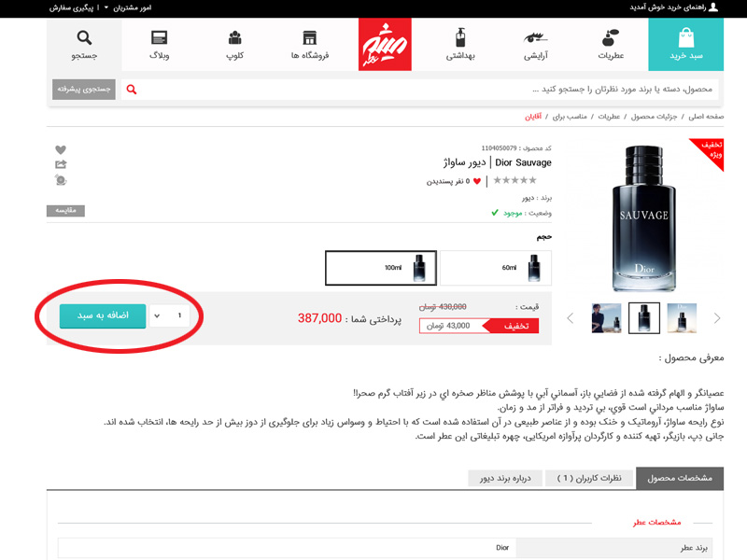The width and height of the screenshot is (747, 560).
Task: Click the آقایان breadcrumb link
Action: [533, 117]
